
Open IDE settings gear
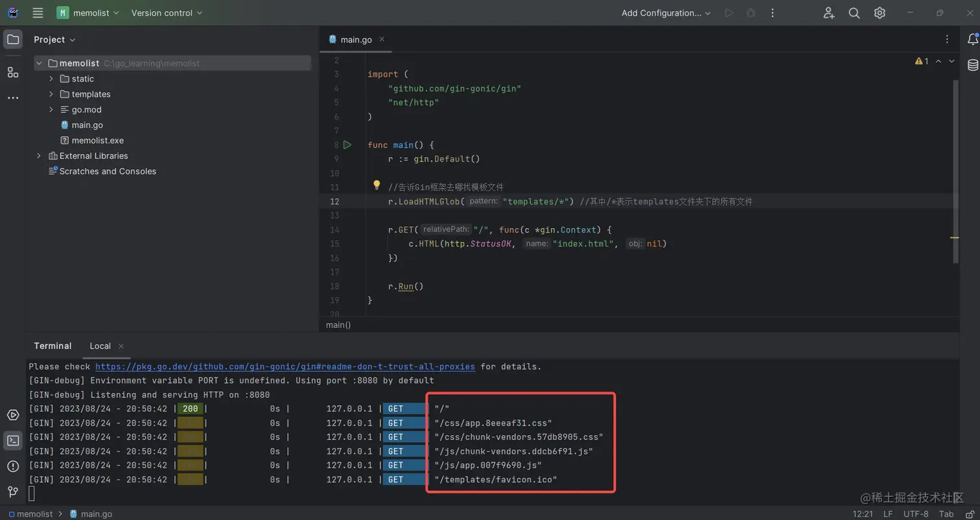coord(880,13)
